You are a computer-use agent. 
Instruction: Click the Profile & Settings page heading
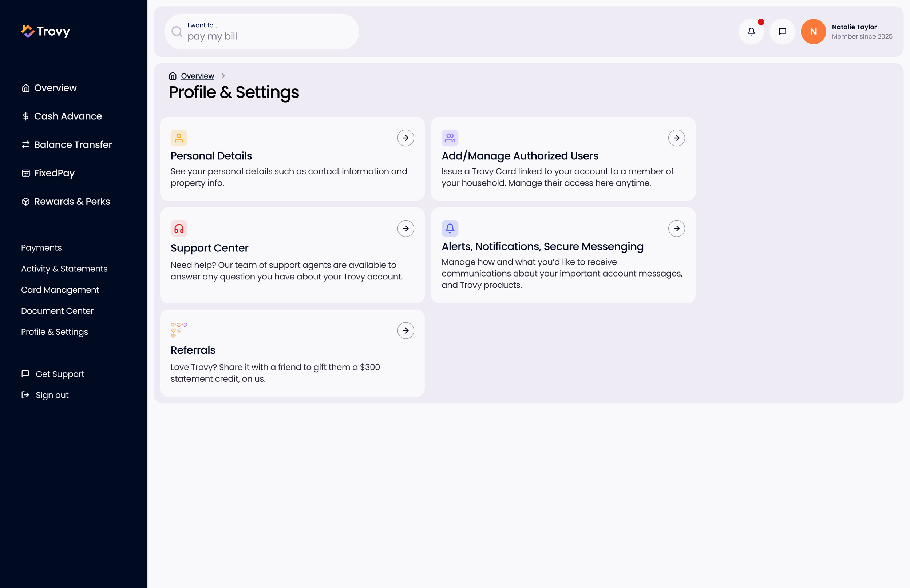(234, 93)
